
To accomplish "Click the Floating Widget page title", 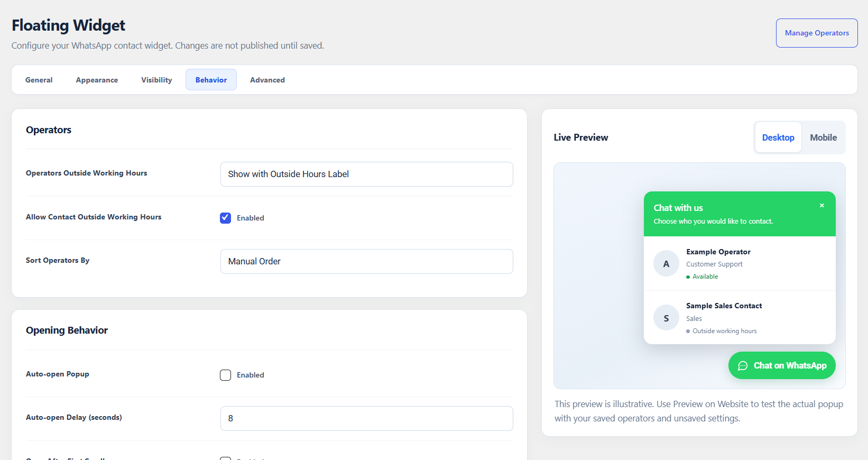I will pyautogui.click(x=68, y=25).
